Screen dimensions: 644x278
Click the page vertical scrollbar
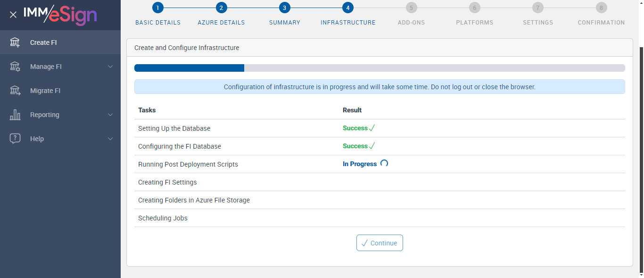point(641,160)
